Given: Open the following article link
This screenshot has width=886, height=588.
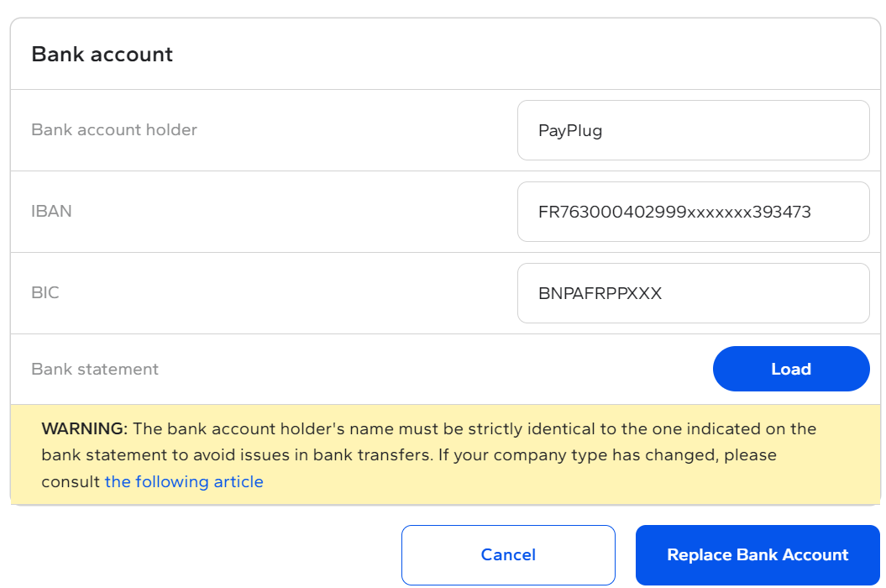Looking at the screenshot, I should click(184, 481).
